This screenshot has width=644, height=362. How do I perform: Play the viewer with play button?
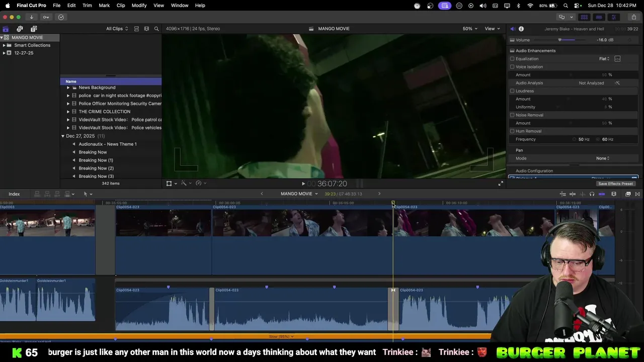tap(303, 184)
